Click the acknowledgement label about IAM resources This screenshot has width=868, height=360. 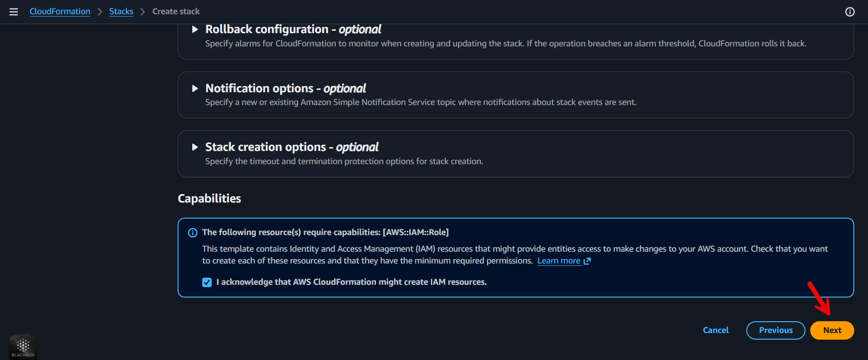pyautogui.click(x=351, y=282)
